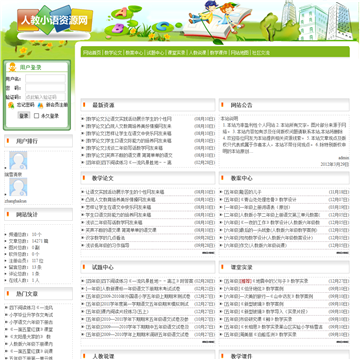Click the more link under 试题中心 list
The width and height of the screenshot is (360, 360).
(x=208, y=342)
